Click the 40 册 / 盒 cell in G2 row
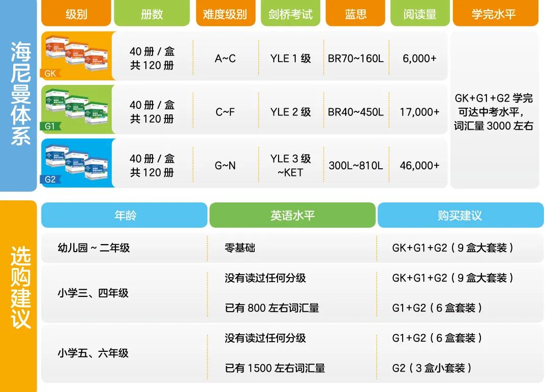Image resolution: width=549 pixels, height=392 pixels. tap(152, 165)
